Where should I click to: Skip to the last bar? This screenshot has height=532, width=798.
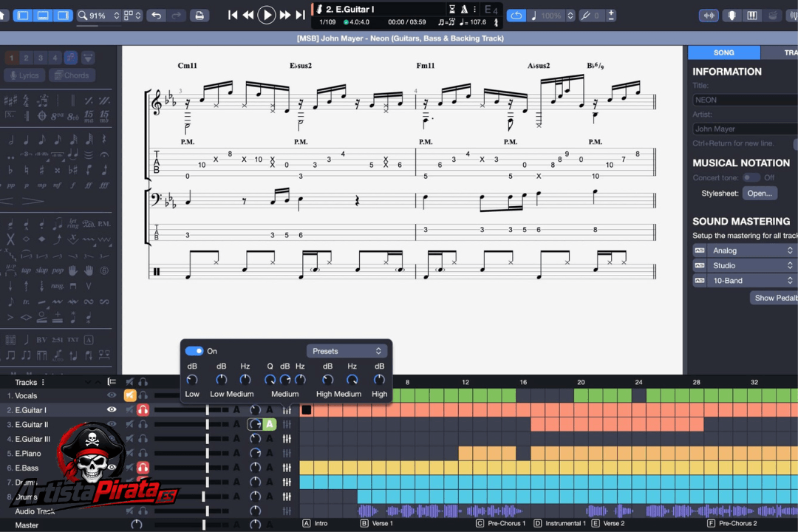[x=301, y=16]
